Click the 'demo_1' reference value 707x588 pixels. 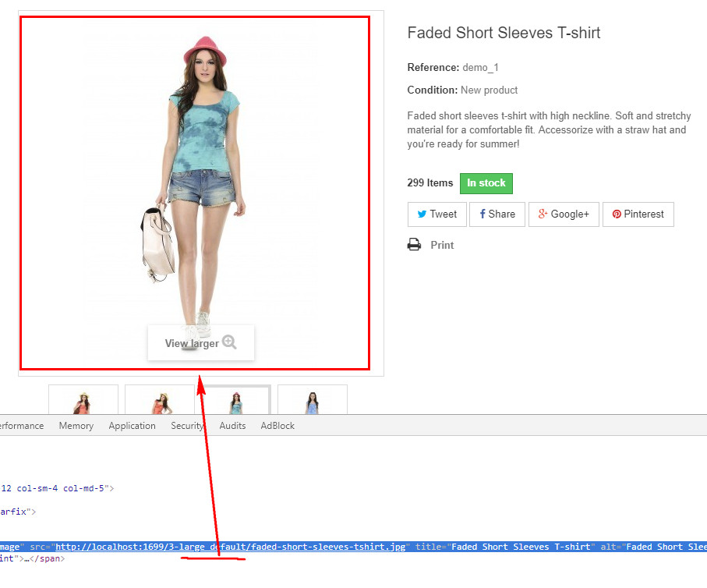pos(480,68)
